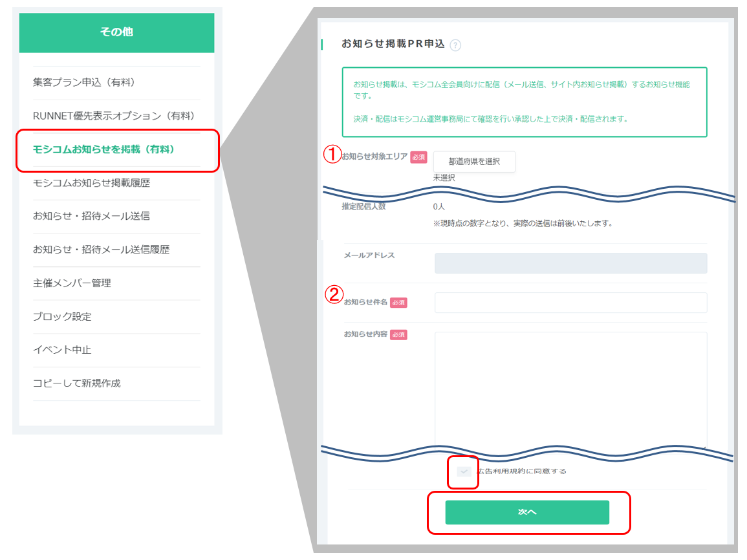The height and width of the screenshot is (560, 747).
Task: Click the 0人 estimated recipients value
Action: pos(438,207)
